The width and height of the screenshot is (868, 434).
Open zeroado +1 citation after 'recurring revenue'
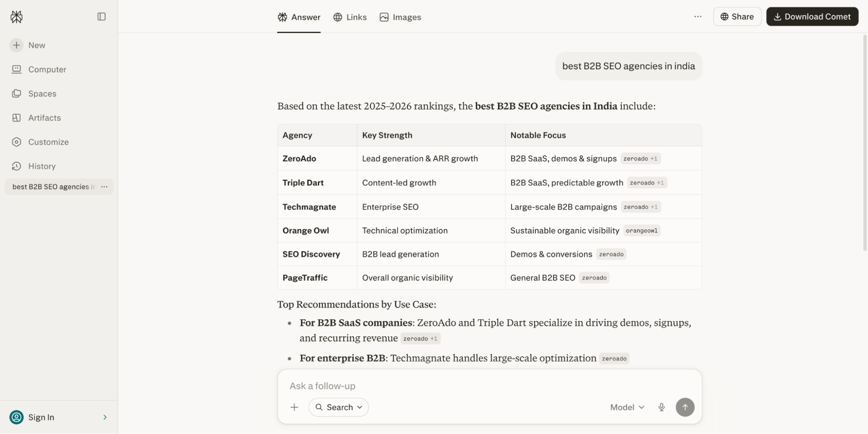(x=420, y=339)
